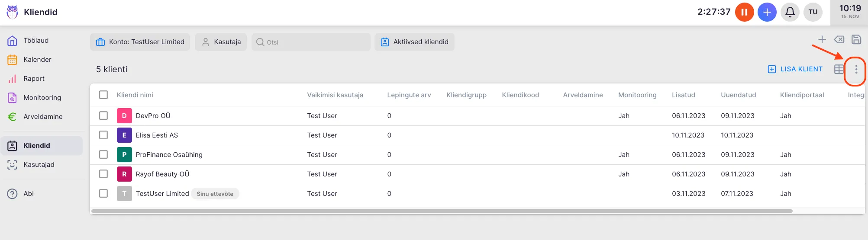
Task: Clear filters with the backspace icon
Action: tap(839, 40)
